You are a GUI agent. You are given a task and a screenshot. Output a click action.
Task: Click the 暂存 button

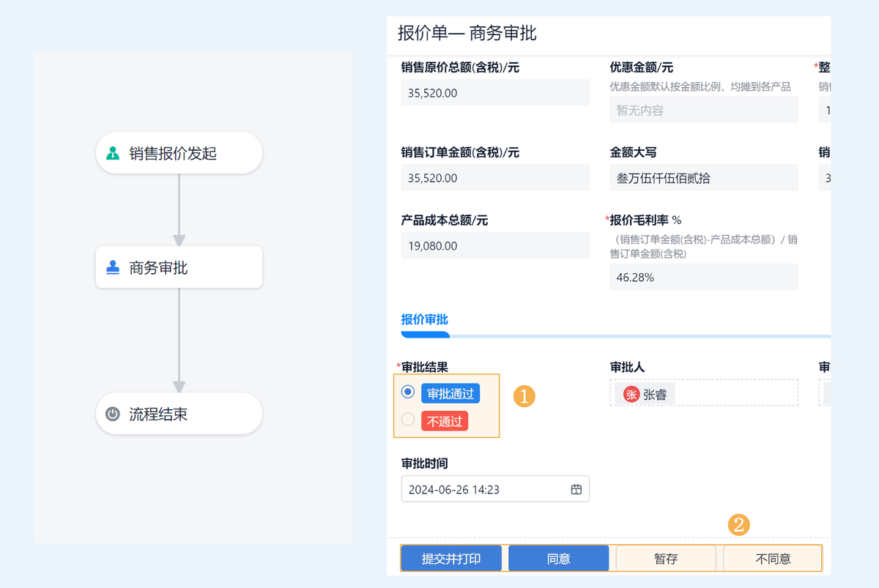click(x=666, y=558)
